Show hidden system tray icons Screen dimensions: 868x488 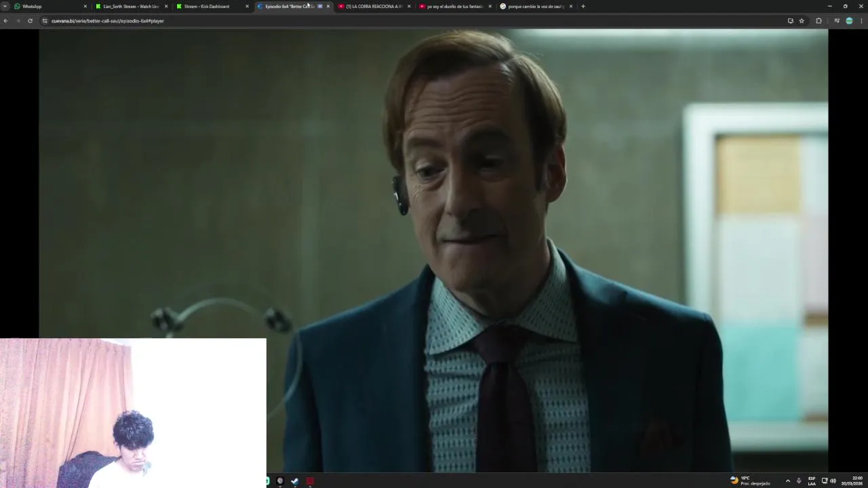pos(787,481)
